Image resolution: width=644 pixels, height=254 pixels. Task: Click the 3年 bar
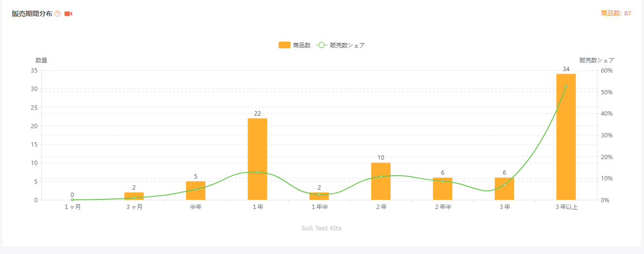click(x=504, y=189)
